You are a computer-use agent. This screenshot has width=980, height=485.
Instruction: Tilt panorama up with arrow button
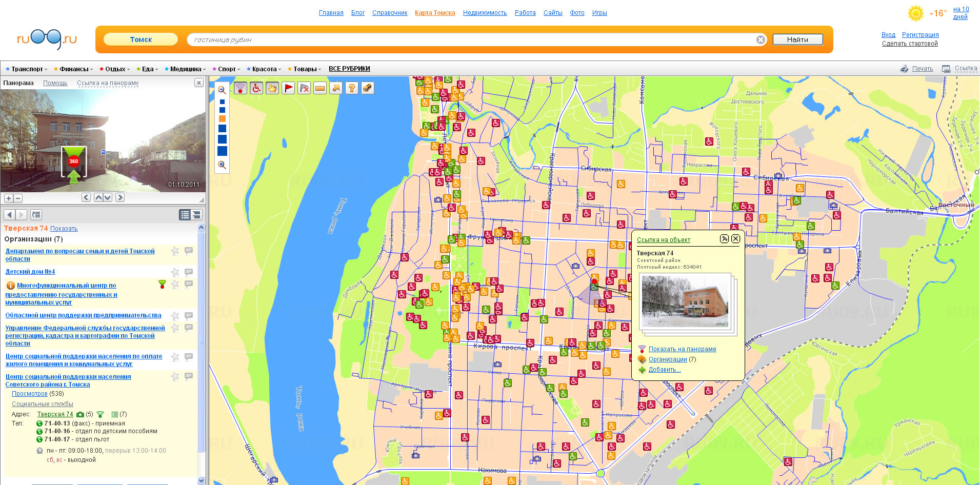click(98, 197)
